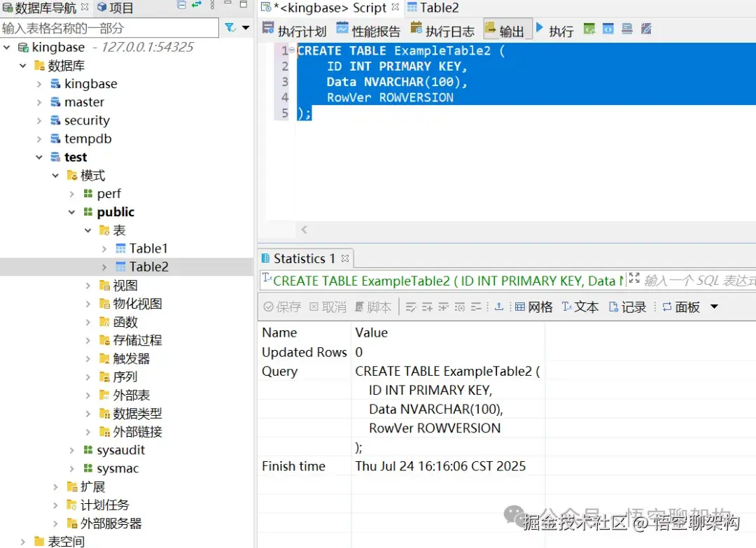Expand the 表空间 folder arrow
Viewport: 756px width, 548px height.
[22, 542]
